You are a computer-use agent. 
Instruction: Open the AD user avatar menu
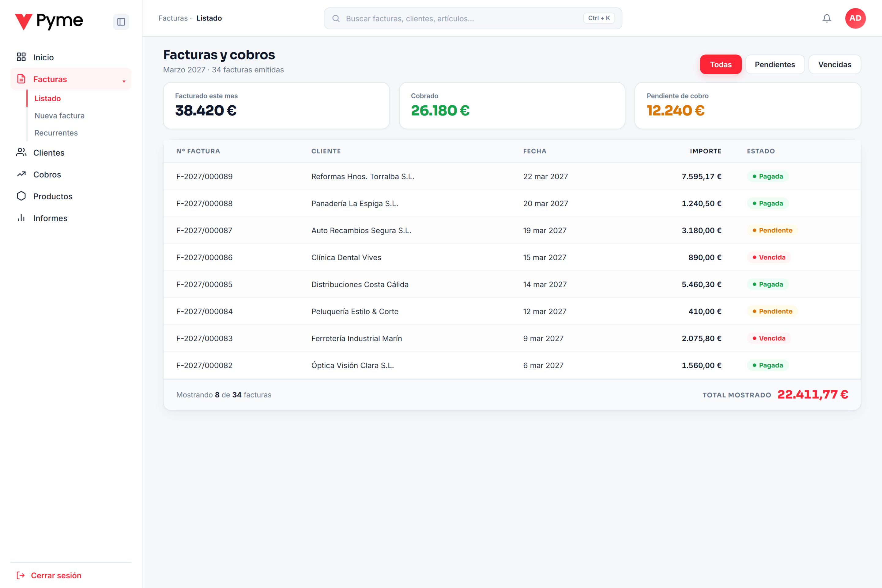tap(855, 18)
